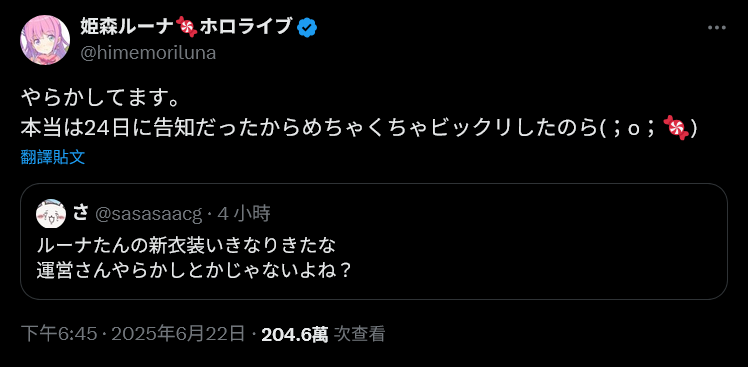Click the 下午6:45 post time

tap(61, 334)
